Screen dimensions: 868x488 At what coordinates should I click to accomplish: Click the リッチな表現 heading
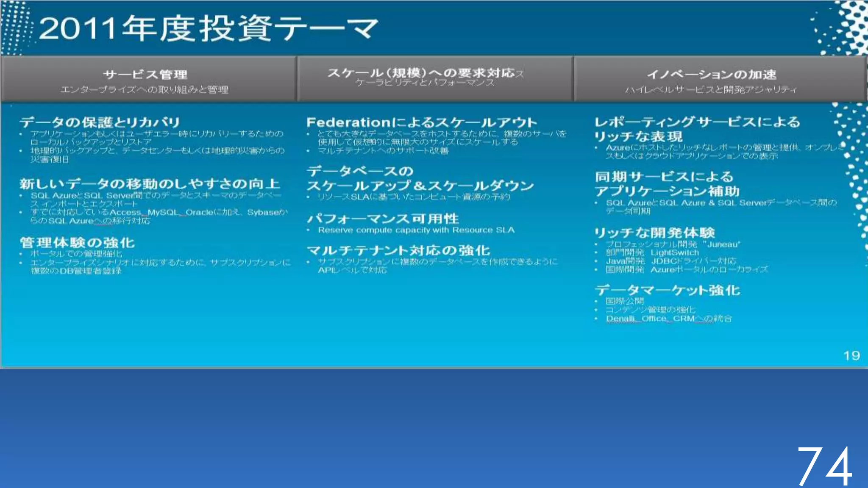[x=638, y=136]
